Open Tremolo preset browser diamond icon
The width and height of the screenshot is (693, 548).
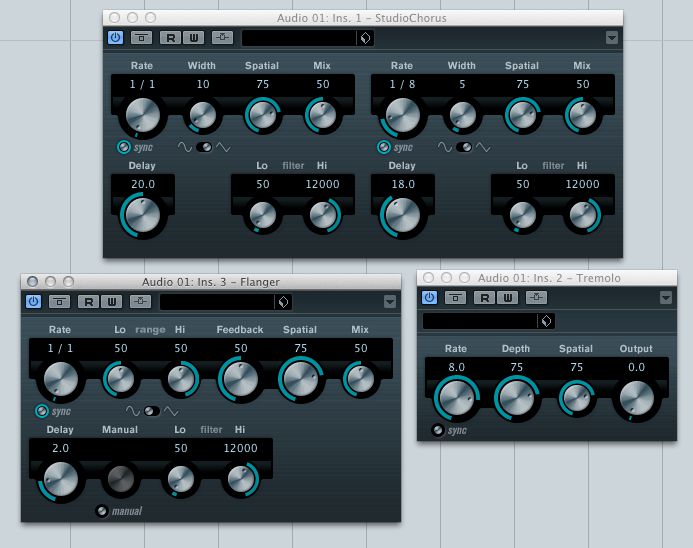pyautogui.click(x=547, y=321)
